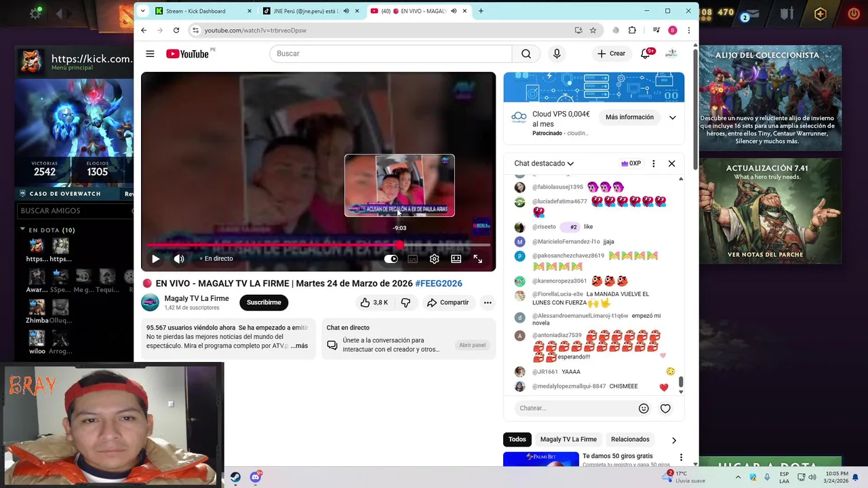Viewport: 868px width, 488px height.
Task: Show hidden system tray icons
Action: 738,477
